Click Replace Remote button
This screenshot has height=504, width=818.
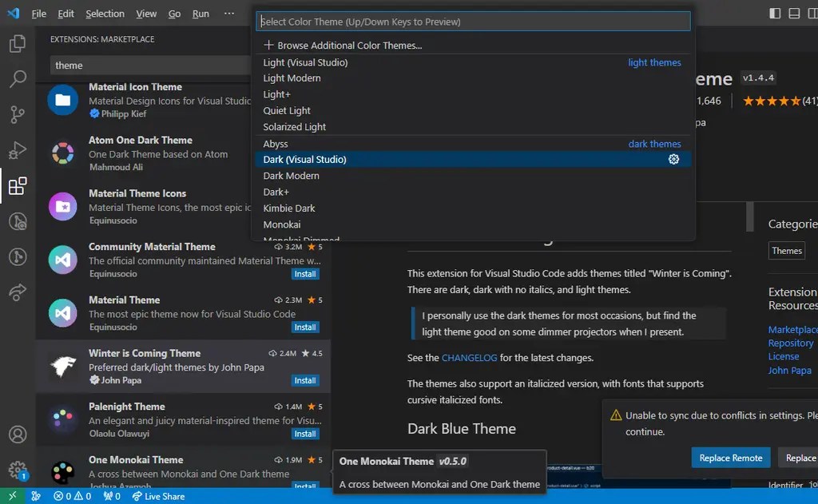(x=730, y=458)
